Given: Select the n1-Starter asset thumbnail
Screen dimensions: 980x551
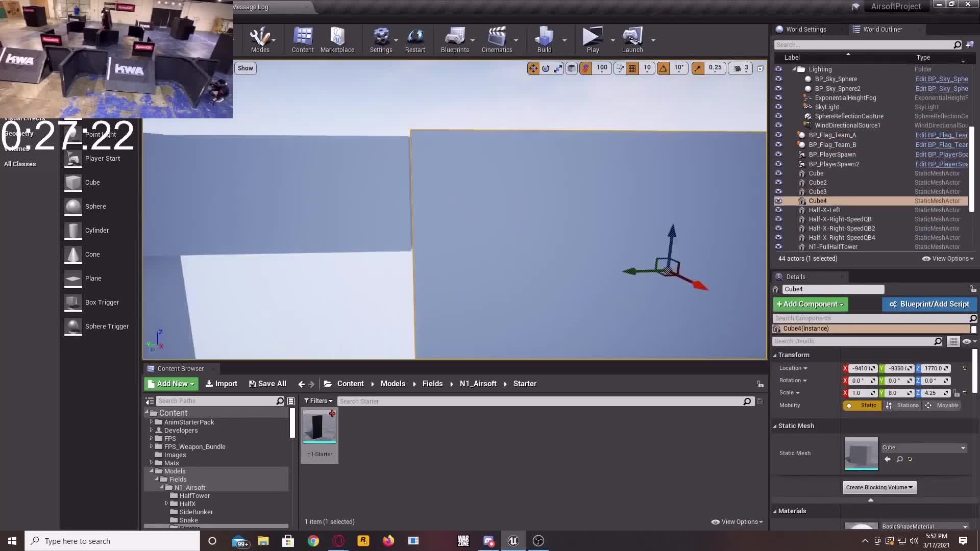Looking at the screenshot, I should tap(320, 428).
